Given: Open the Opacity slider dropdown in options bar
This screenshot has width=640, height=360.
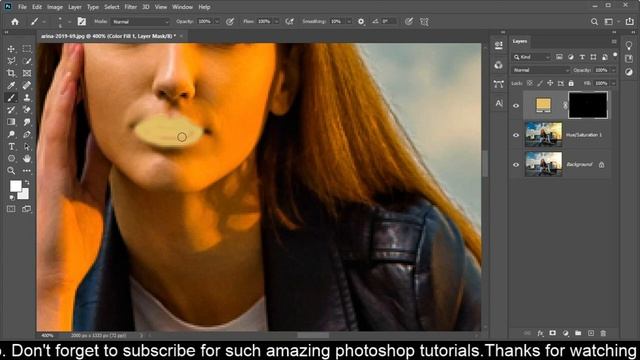Looking at the screenshot, I should (x=217, y=22).
